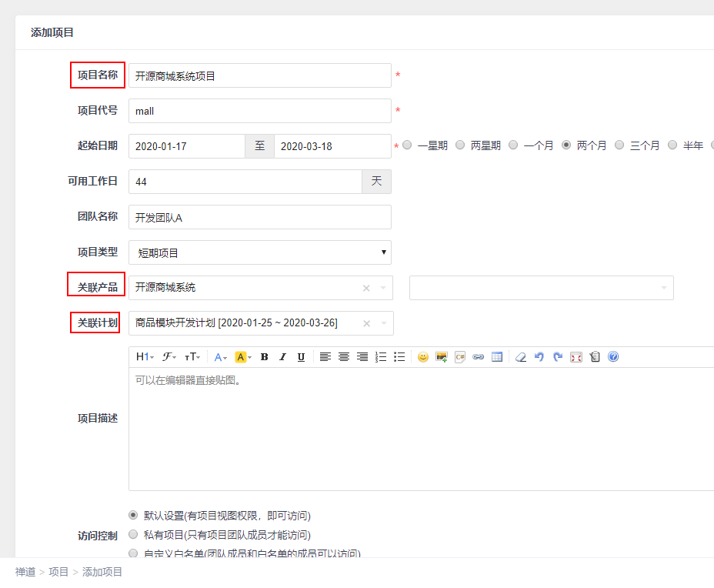Viewport: 714px width, 588px height.
Task: Select 自定义白名单 access control option
Action: tap(133, 553)
